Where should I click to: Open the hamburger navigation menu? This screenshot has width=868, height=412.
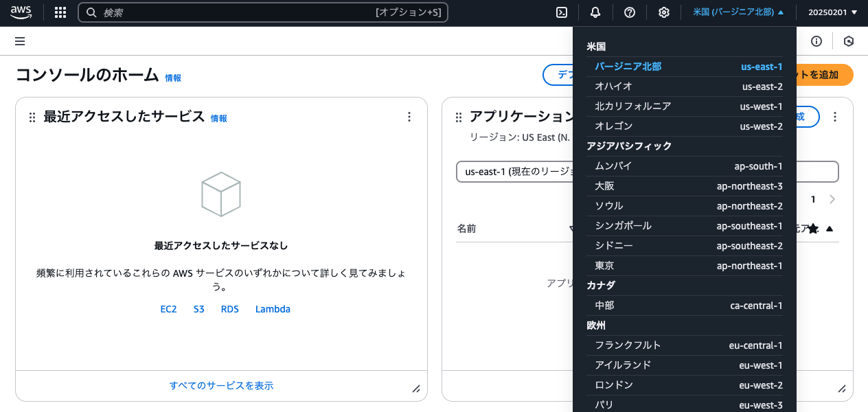tap(19, 41)
